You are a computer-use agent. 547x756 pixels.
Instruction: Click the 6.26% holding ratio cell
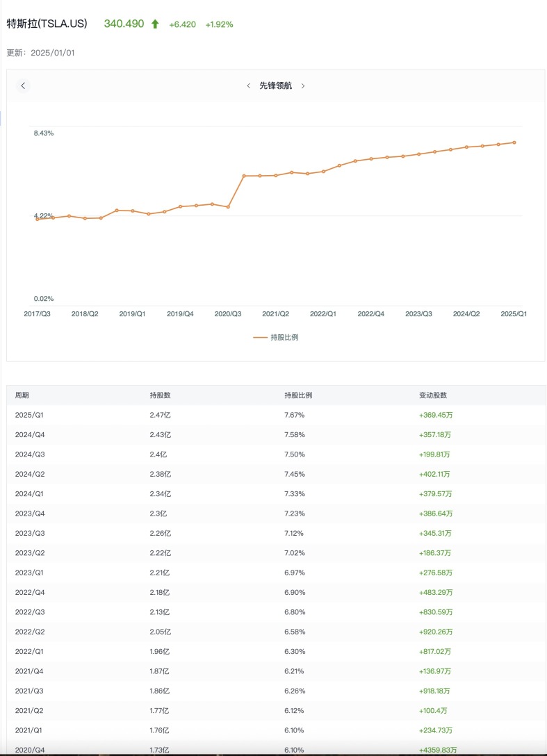[294, 691]
